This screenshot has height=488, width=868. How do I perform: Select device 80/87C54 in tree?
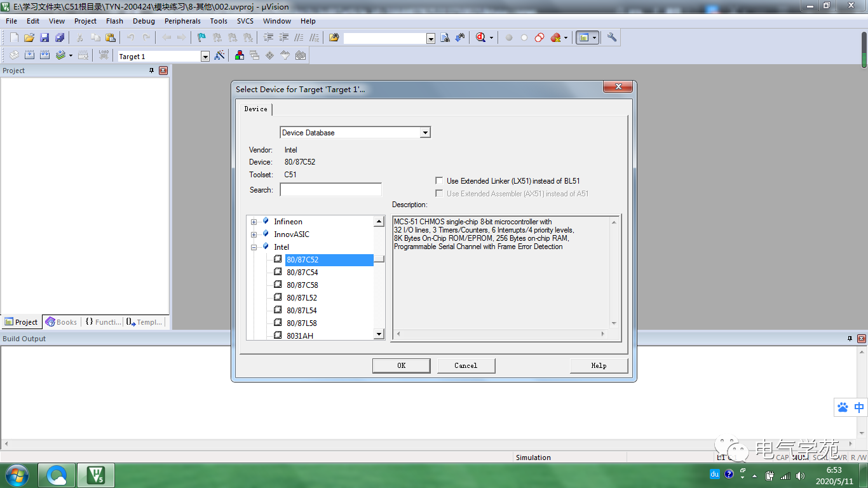coord(302,273)
